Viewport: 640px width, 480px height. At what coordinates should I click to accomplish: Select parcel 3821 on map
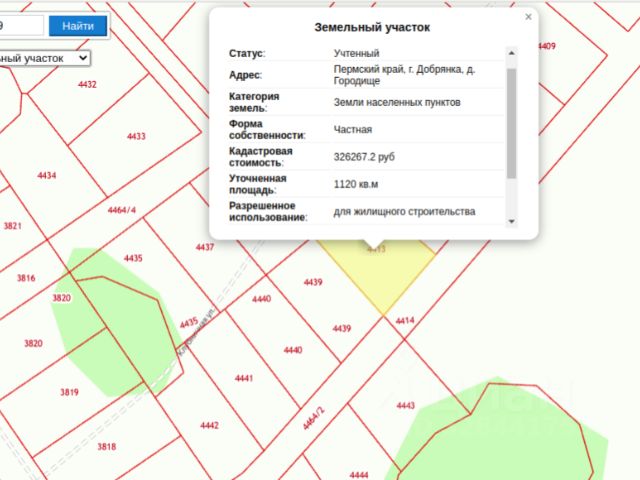coord(13,226)
